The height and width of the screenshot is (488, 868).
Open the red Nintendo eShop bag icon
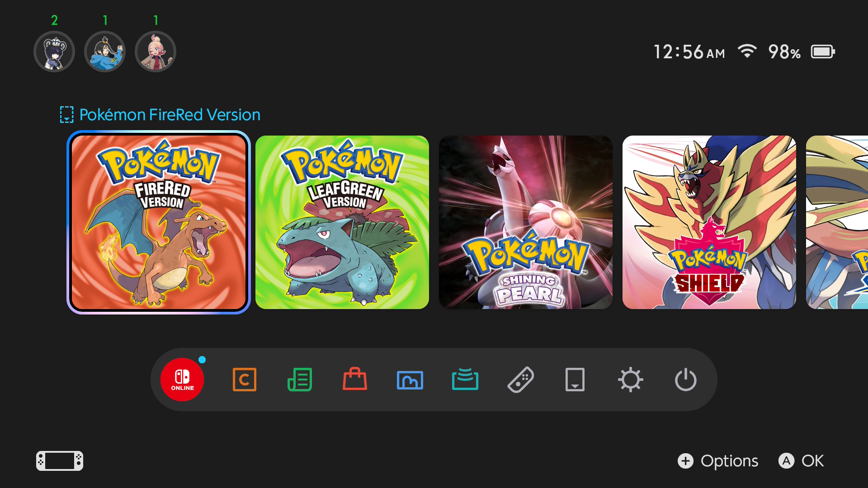click(355, 380)
